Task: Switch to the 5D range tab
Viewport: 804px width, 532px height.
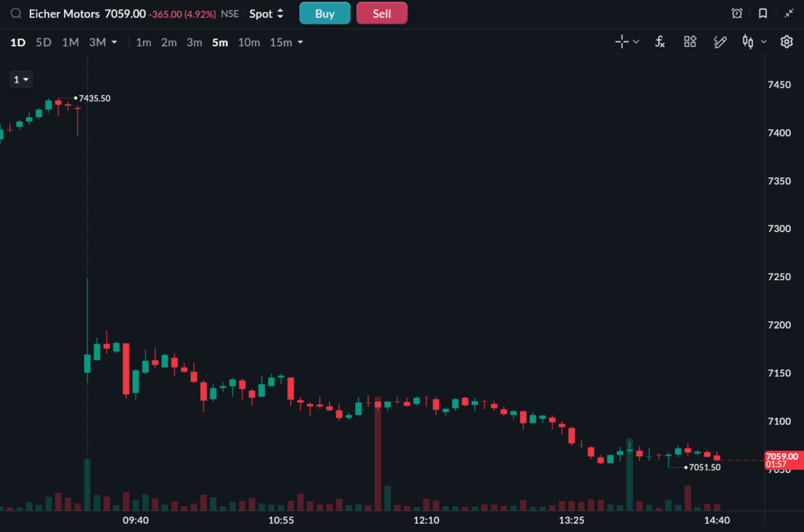Action: click(43, 42)
